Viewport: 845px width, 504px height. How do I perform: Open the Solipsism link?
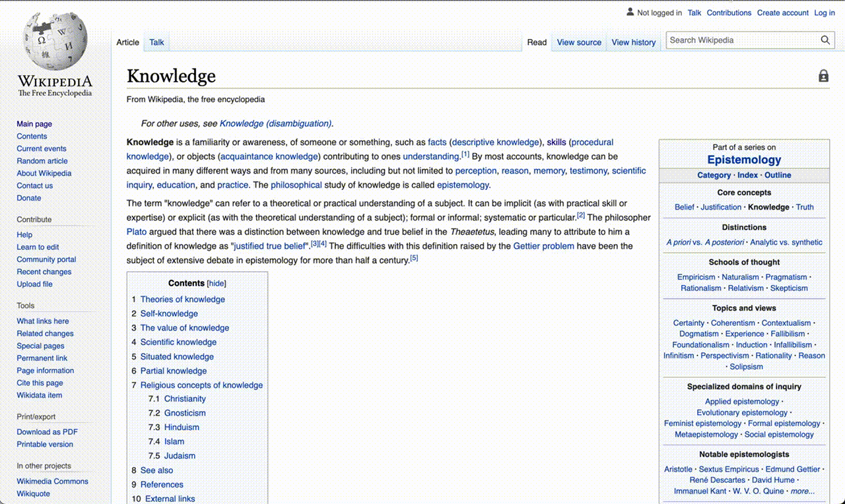pos(747,367)
